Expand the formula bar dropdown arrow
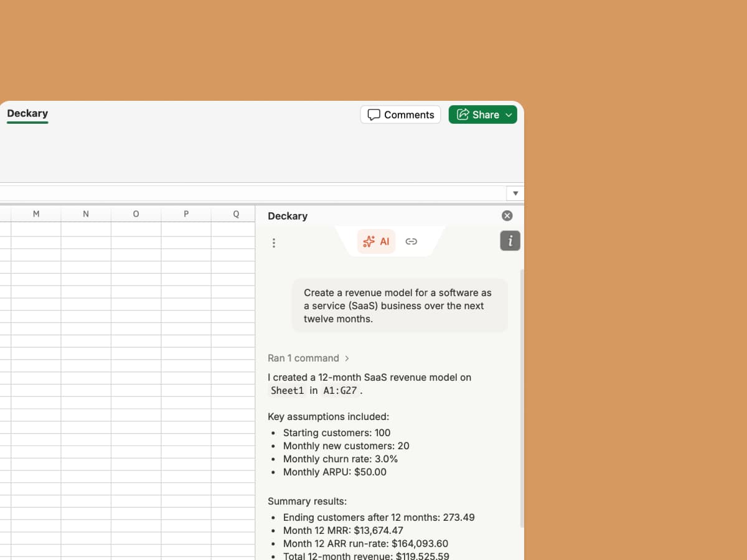 click(x=515, y=194)
